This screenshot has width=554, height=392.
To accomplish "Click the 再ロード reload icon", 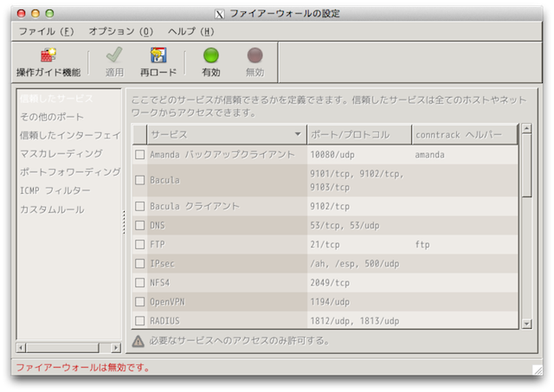I will [158, 56].
